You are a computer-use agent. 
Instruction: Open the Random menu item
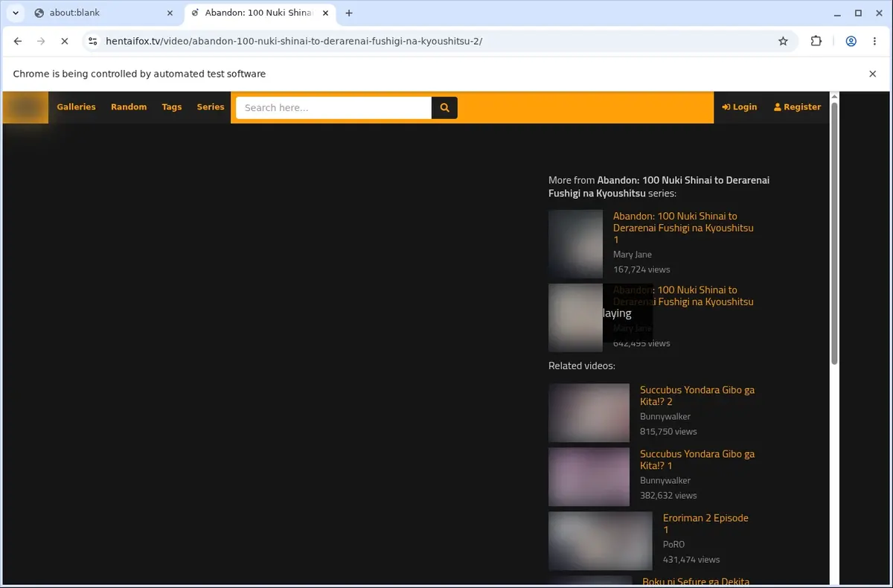(129, 107)
